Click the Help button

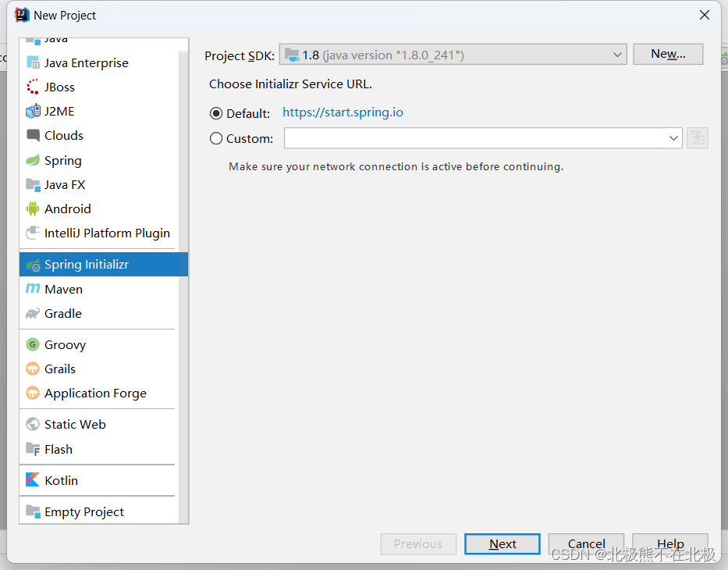coord(670,543)
